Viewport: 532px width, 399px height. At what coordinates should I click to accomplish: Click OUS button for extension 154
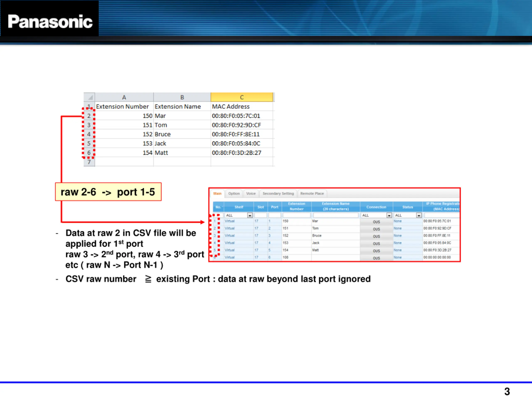click(376, 251)
